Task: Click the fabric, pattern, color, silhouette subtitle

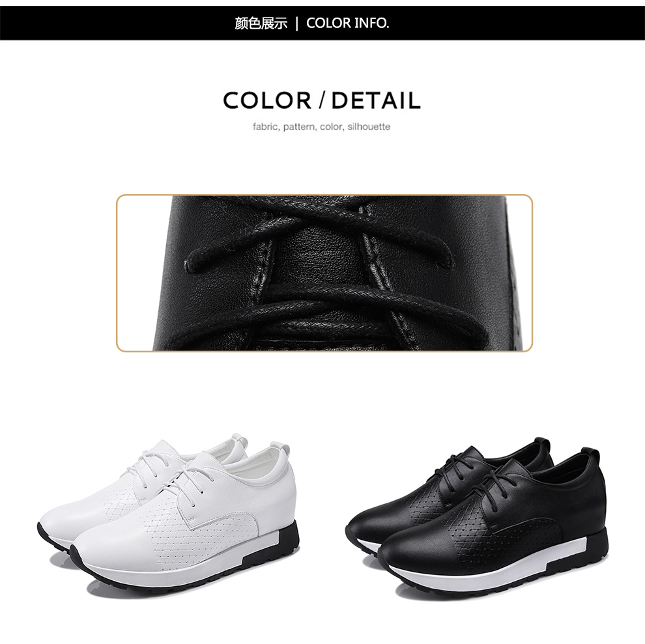Action: (x=322, y=127)
